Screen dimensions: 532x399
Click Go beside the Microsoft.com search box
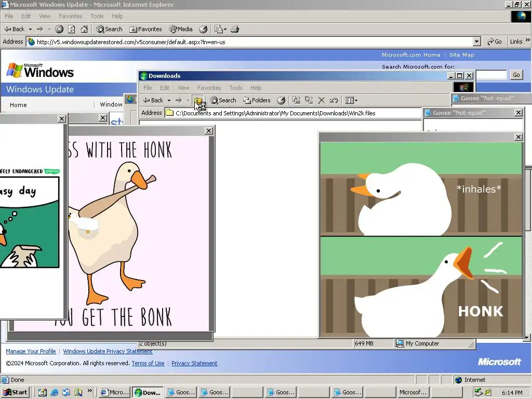tap(516, 75)
